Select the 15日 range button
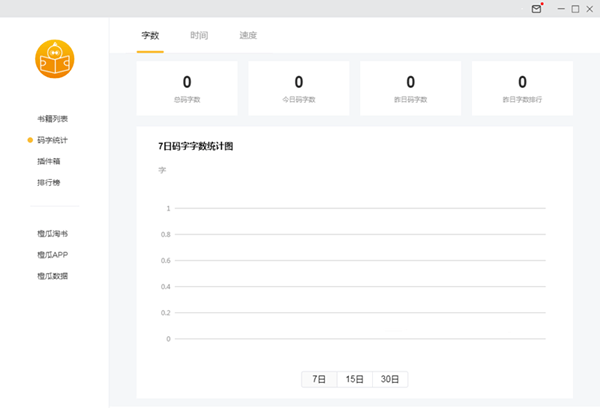Viewport: 600px width, 408px height. (x=354, y=379)
